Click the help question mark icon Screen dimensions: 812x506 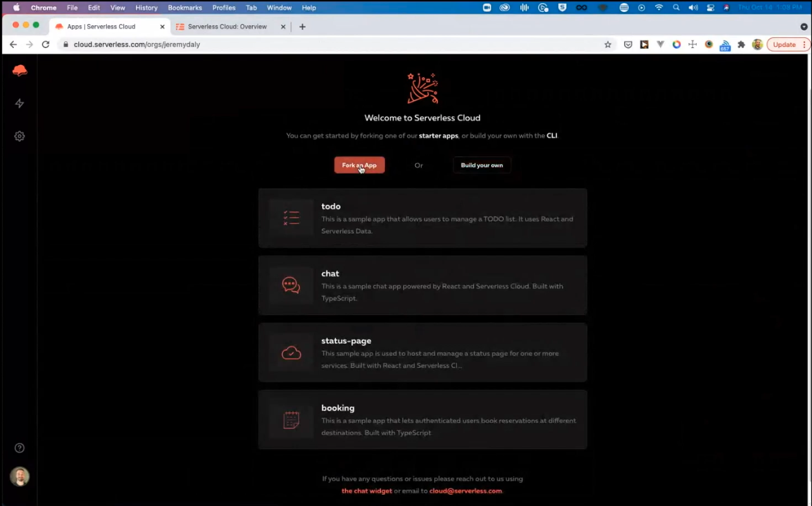coord(19,447)
